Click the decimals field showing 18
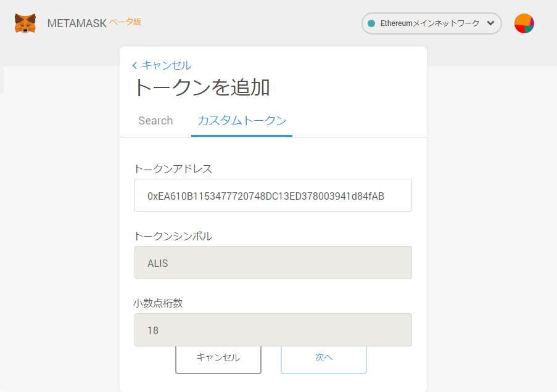Image resolution: width=557 pixels, height=392 pixels. point(273,330)
